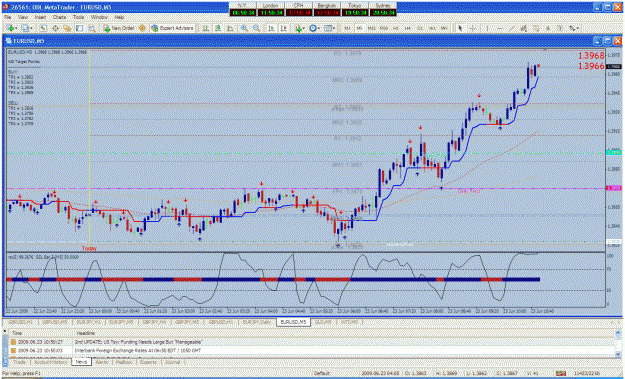Open the Trade terminal tab
The image size is (625, 379).
tap(19, 362)
